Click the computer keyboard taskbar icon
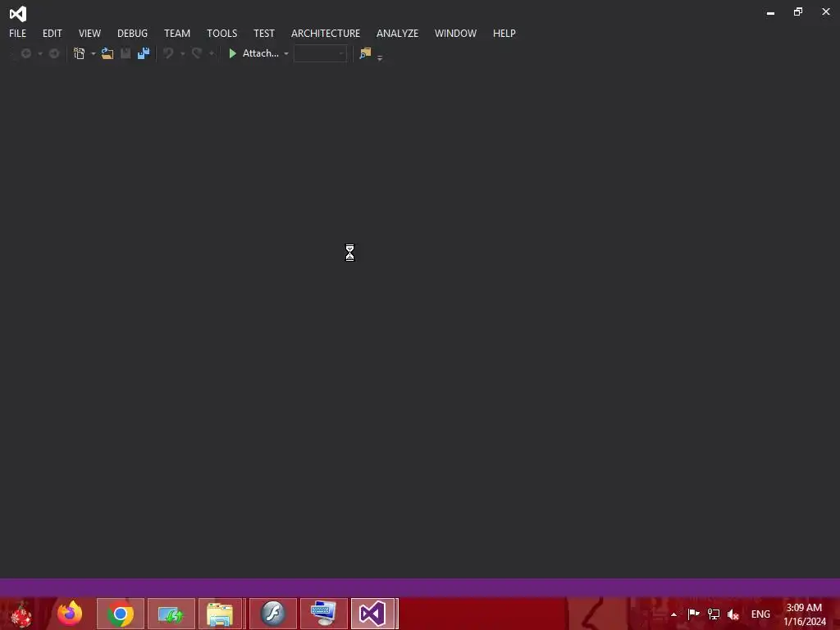This screenshot has height=630, width=840. coord(323,614)
